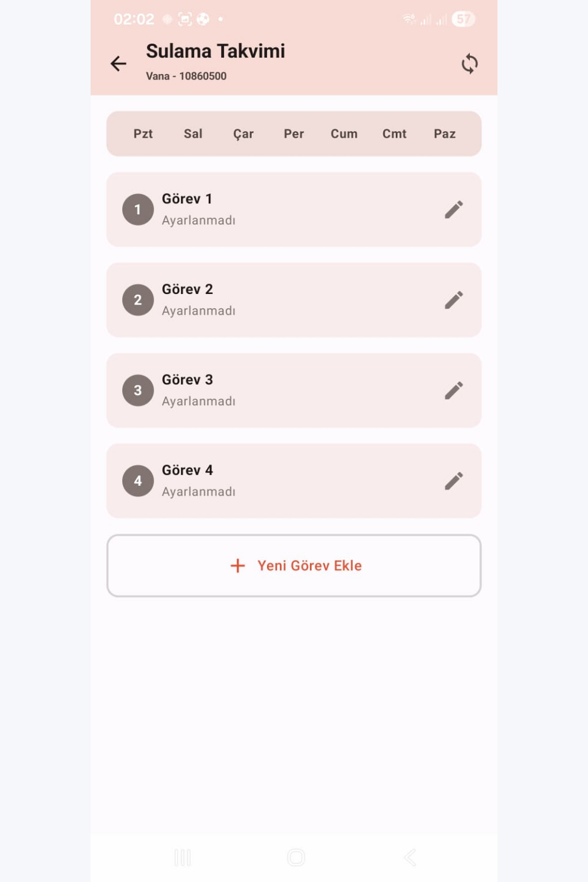Select Pzt in the weekday bar
The image size is (588, 882).
click(142, 133)
